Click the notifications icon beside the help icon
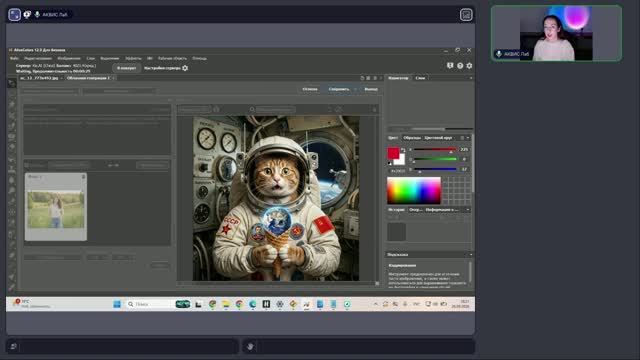Viewport: 640px width, 360px height. (x=450, y=66)
